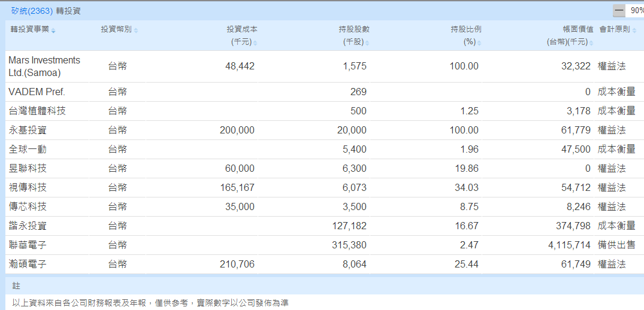The image size is (644, 310).
Task: Select the 視傳科技 table row
Action: click(28, 187)
